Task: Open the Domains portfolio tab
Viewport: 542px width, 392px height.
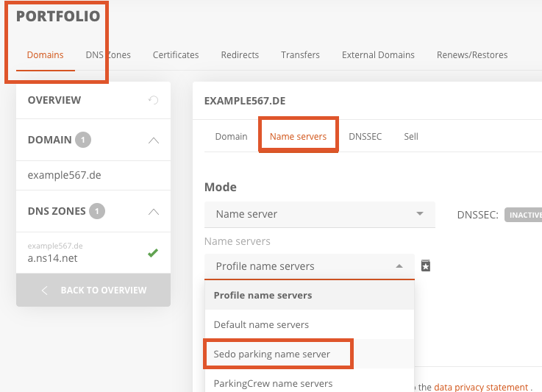Action: coord(46,55)
